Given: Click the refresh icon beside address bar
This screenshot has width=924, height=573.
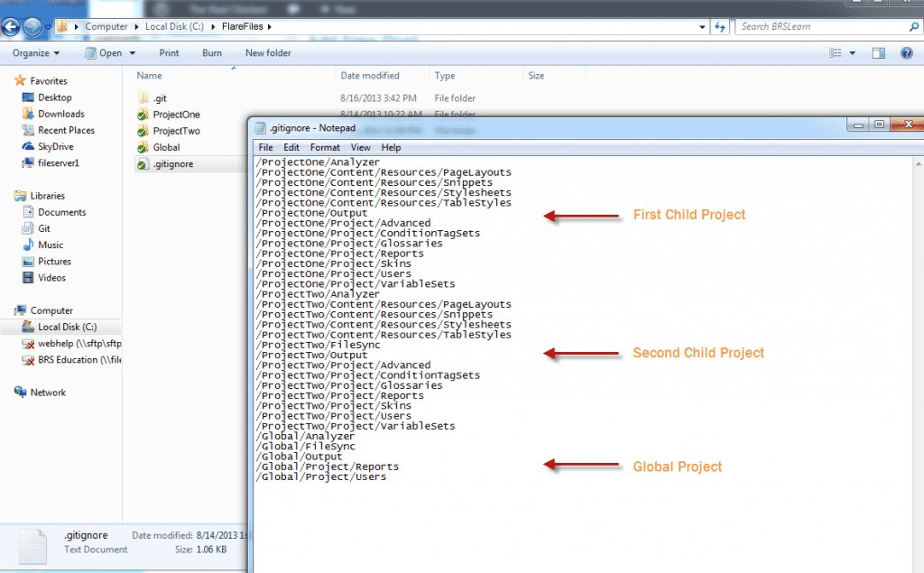Looking at the screenshot, I should [720, 27].
